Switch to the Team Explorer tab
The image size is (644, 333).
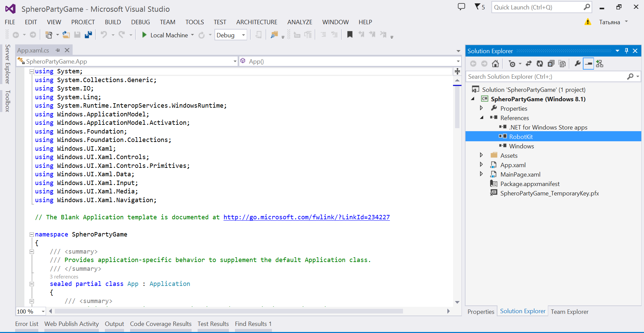coord(569,312)
